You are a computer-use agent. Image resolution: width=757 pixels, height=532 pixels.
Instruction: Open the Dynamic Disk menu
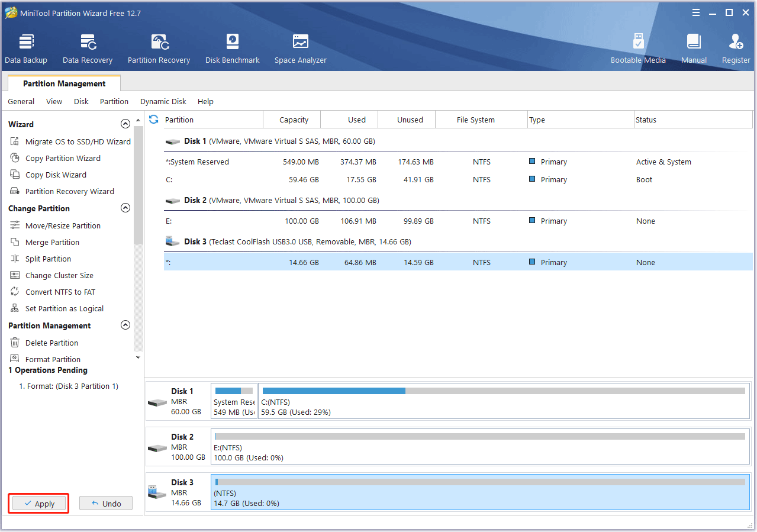point(163,101)
